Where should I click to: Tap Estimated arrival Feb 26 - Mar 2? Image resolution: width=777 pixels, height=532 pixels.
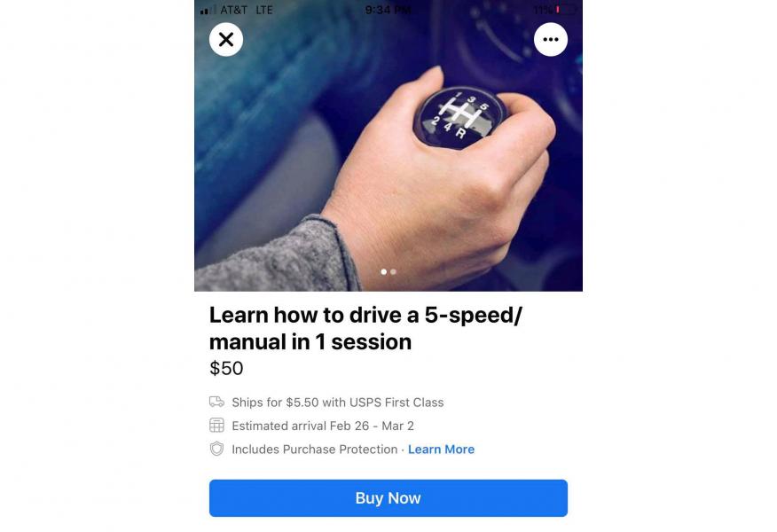(323, 426)
